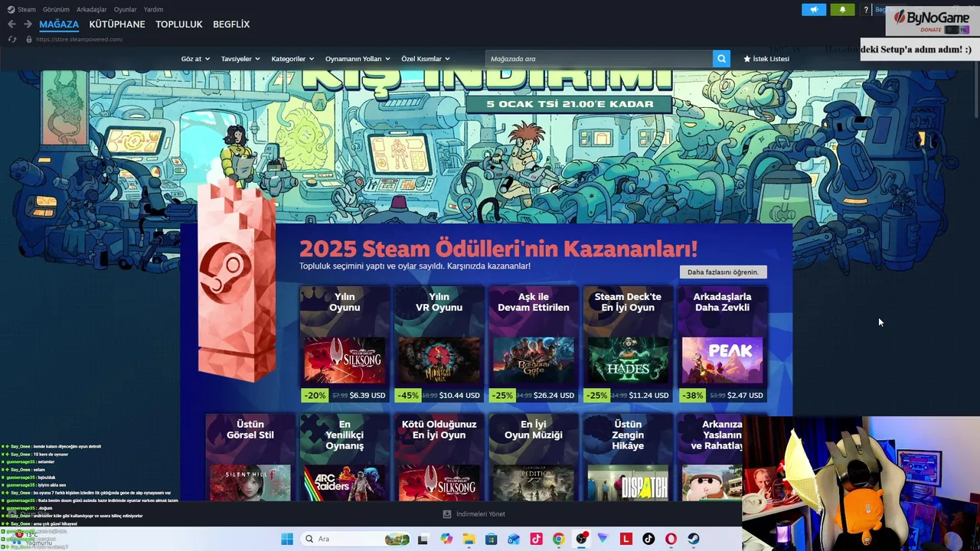980x551 pixels.
Task: Click the 5 OCAK TSİ 21.00'E KADAR banner
Action: pos(570,104)
